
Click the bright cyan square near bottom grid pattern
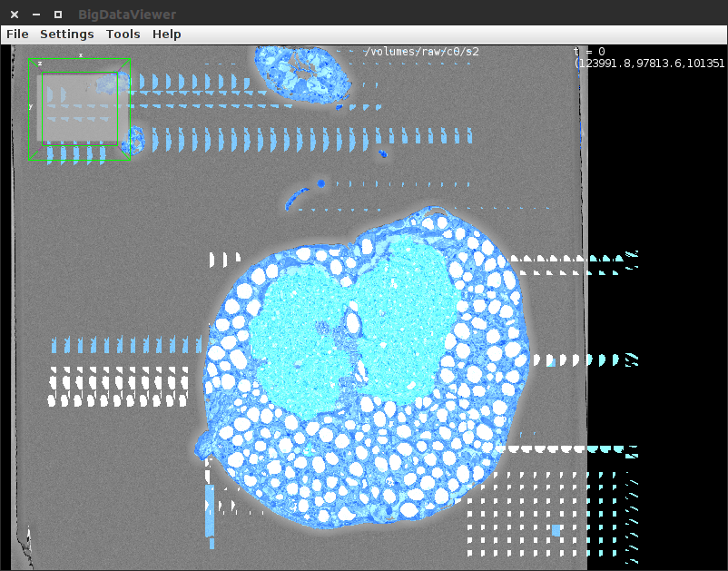tap(556, 530)
